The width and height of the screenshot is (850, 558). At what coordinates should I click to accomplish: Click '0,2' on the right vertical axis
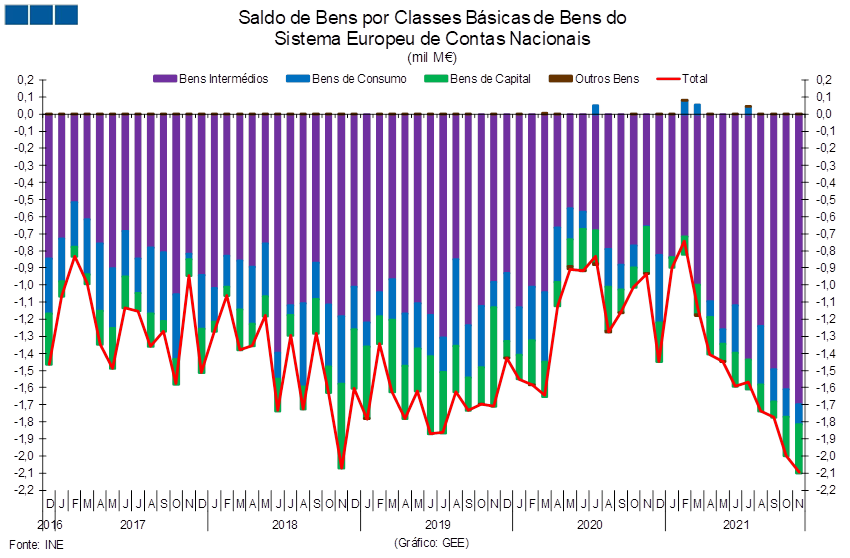pyautogui.click(x=824, y=80)
